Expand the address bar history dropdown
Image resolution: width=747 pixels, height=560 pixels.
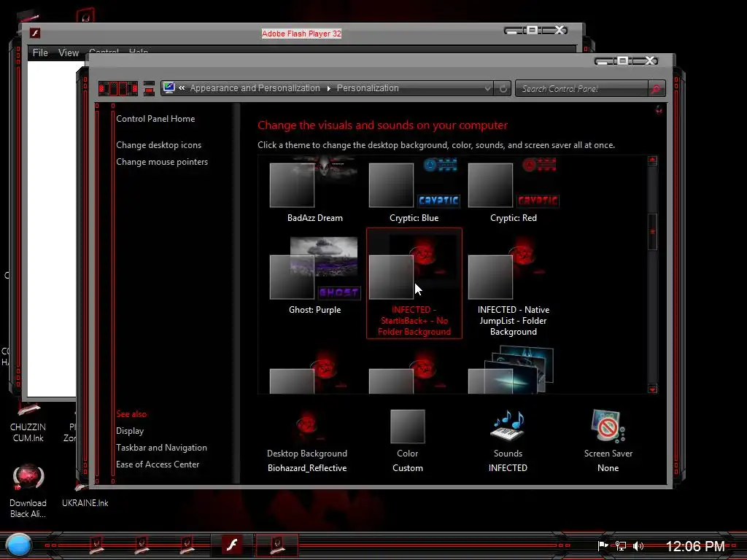click(487, 88)
